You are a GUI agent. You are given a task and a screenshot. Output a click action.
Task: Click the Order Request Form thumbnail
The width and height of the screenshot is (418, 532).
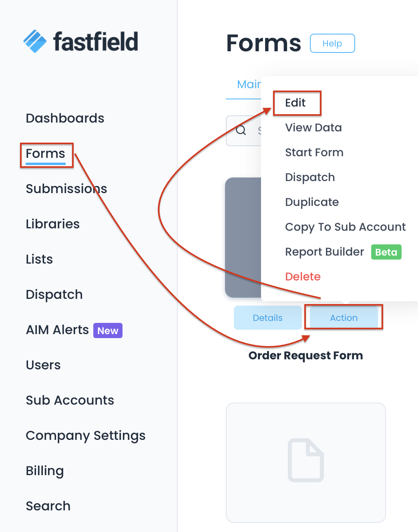point(243,237)
